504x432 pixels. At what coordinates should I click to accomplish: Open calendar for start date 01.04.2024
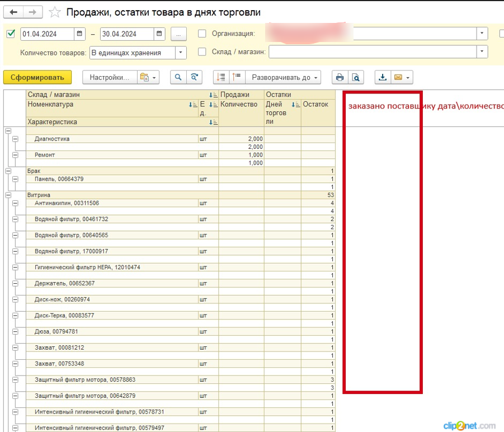click(x=80, y=34)
